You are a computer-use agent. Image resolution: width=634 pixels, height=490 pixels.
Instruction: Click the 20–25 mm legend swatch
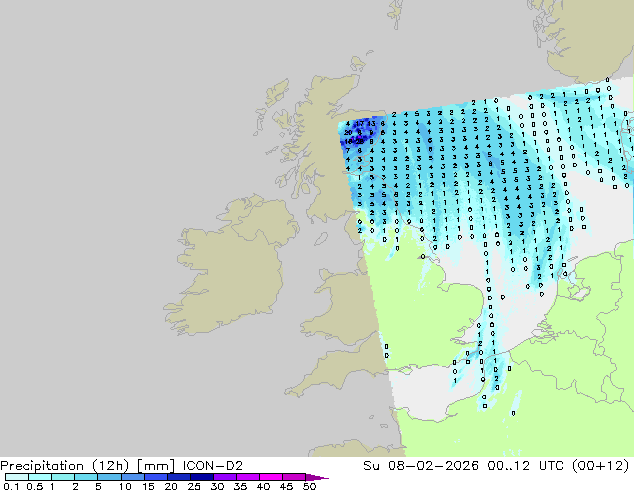[179, 477]
